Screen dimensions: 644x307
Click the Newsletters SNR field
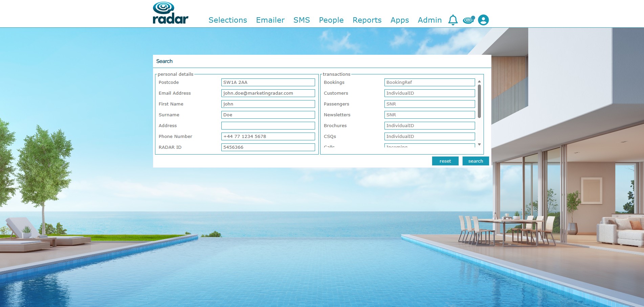430,115
